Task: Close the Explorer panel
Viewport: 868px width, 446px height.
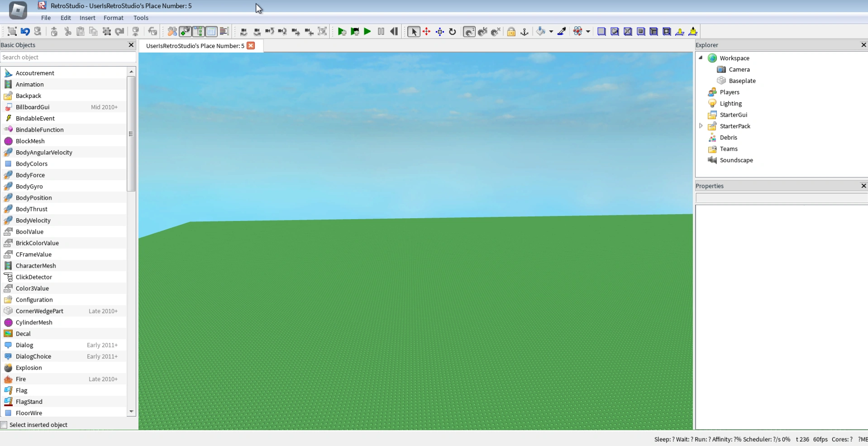Action: [863, 45]
